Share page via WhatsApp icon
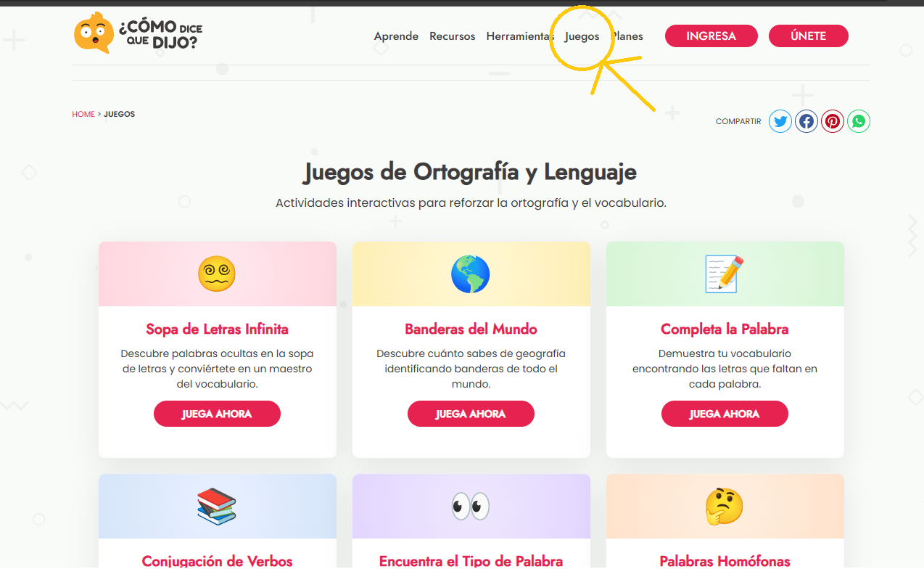924x569 pixels. pos(859,121)
